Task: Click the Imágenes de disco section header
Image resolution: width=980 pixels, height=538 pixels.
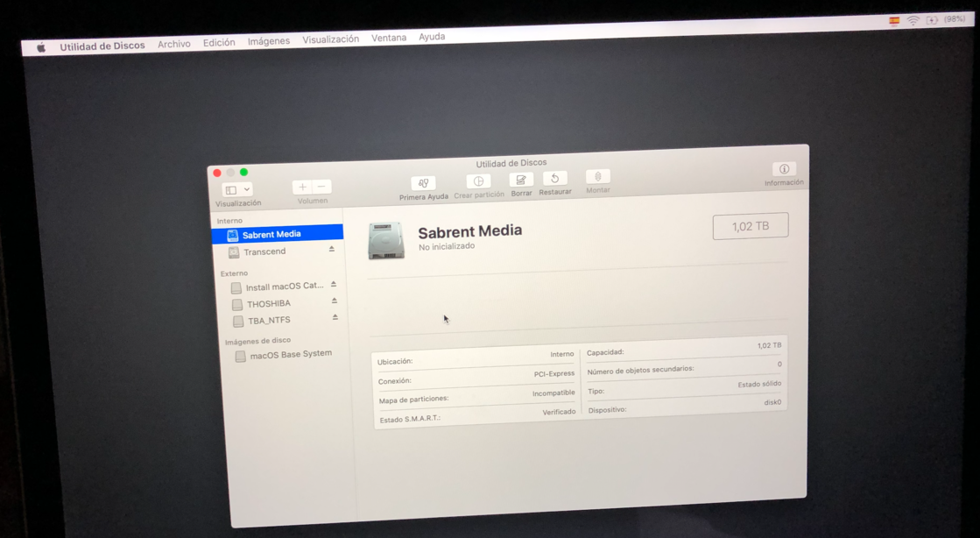Action: click(257, 341)
